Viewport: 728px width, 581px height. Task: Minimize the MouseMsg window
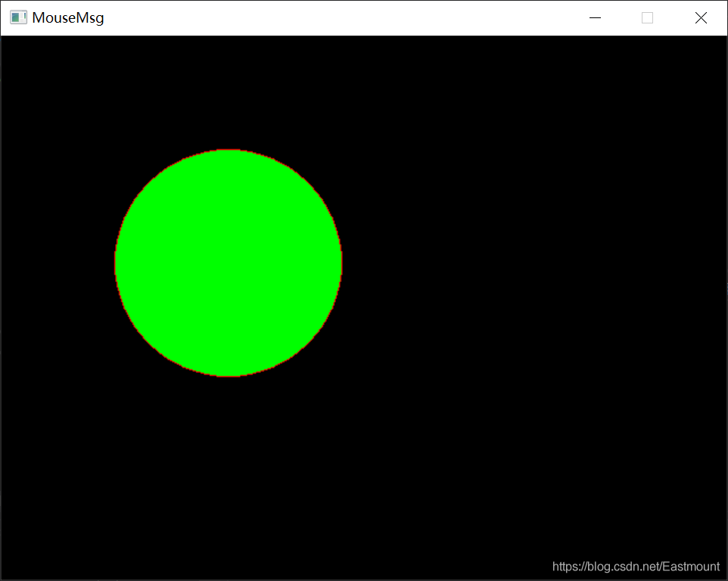point(595,18)
